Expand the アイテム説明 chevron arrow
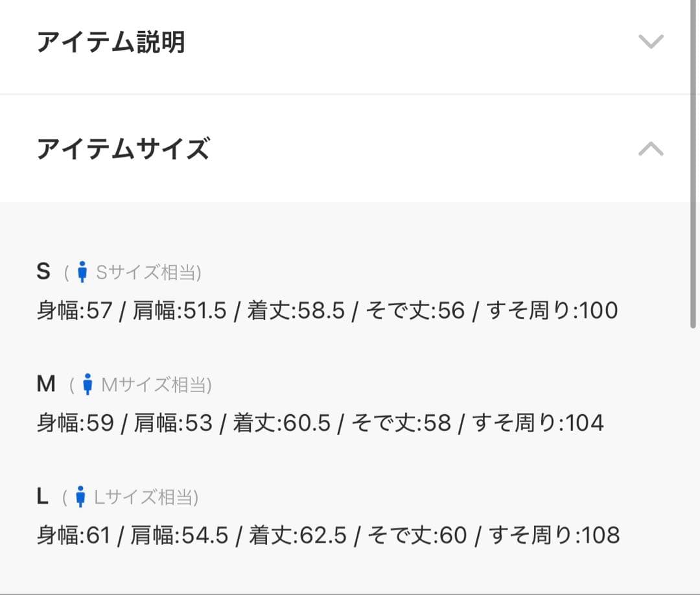The width and height of the screenshot is (700, 595). click(x=651, y=42)
